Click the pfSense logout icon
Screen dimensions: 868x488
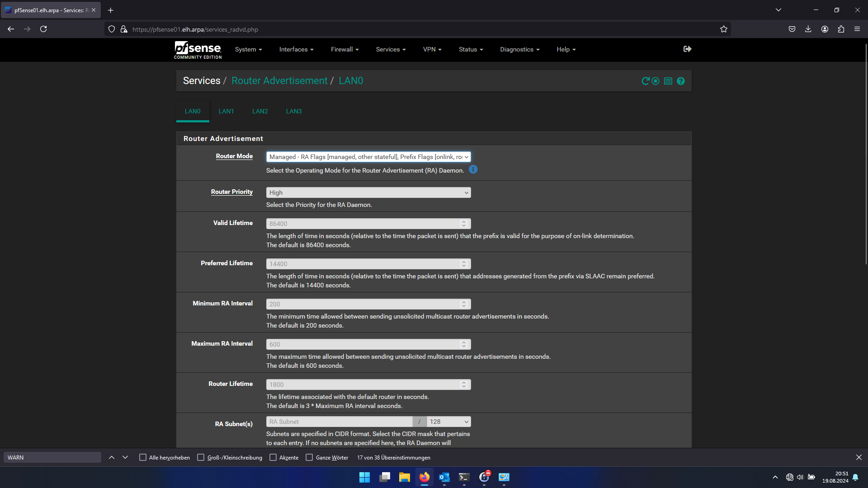point(687,49)
